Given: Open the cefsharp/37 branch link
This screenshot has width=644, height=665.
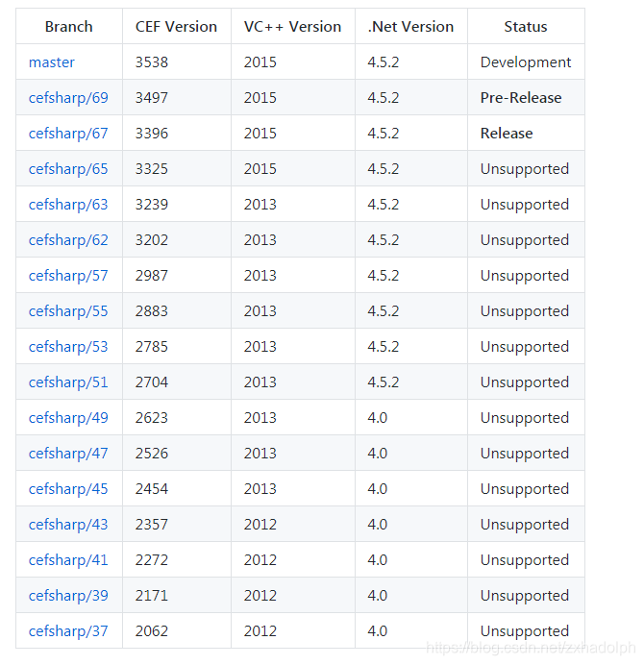Looking at the screenshot, I should (68, 632).
